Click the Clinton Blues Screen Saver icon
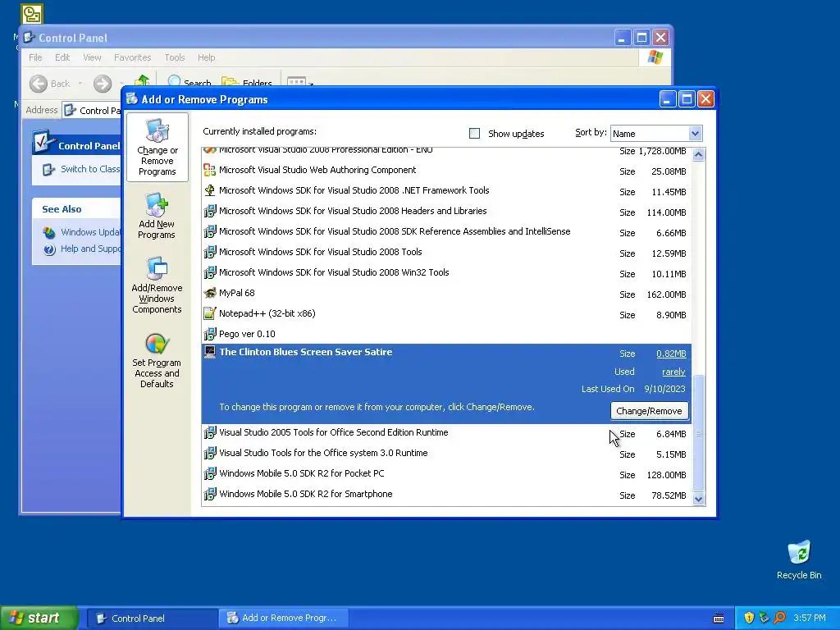Image resolution: width=840 pixels, height=630 pixels. 209,352
